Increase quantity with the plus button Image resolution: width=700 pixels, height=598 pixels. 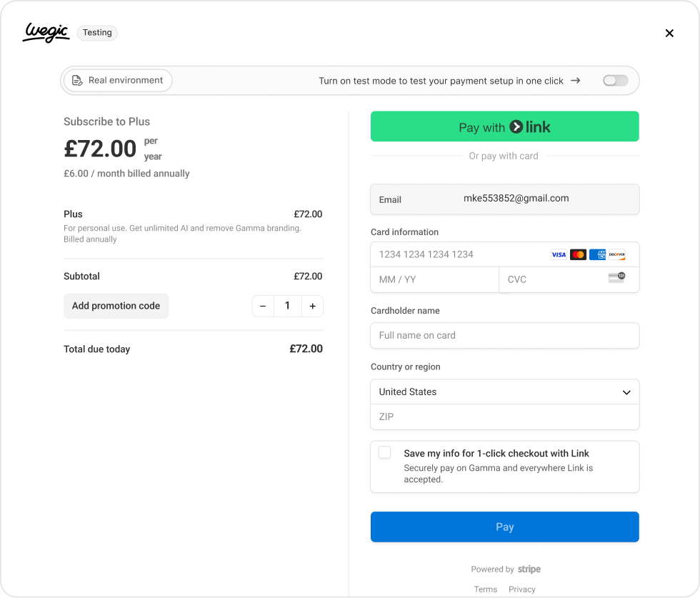pos(312,306)
